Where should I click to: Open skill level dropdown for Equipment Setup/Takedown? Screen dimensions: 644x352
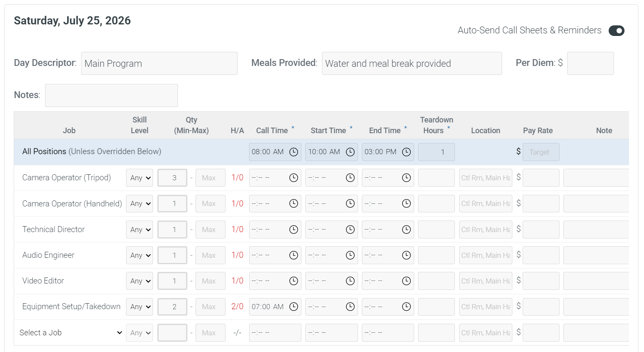[139, 307]
